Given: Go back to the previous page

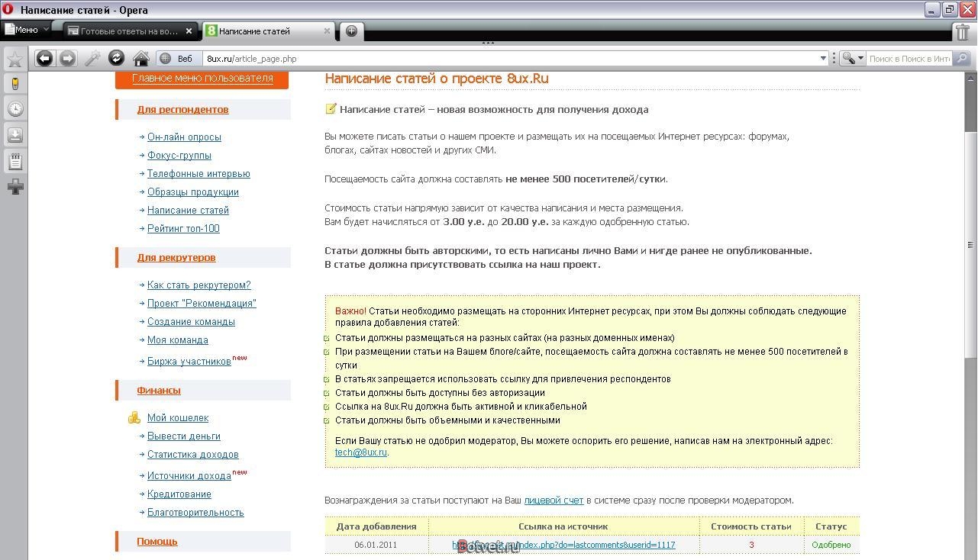Looking at the screenshot, I should tap(44, 59).
